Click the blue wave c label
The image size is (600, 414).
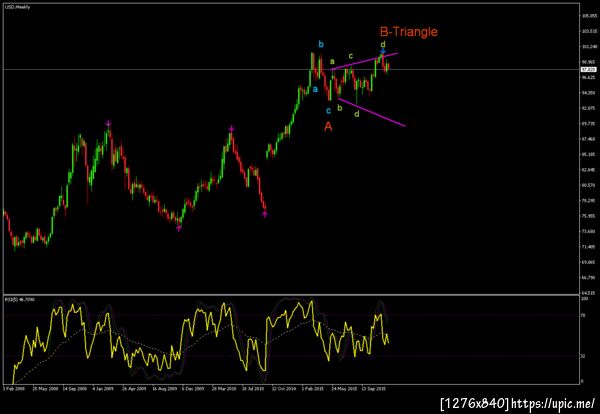coord(328,111)
